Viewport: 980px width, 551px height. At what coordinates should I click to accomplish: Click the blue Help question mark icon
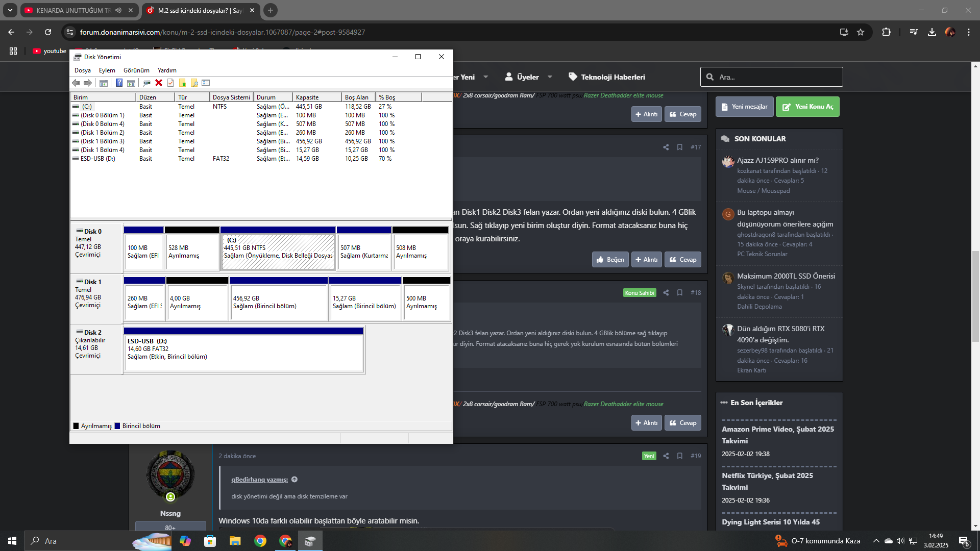tap(119, 83)
